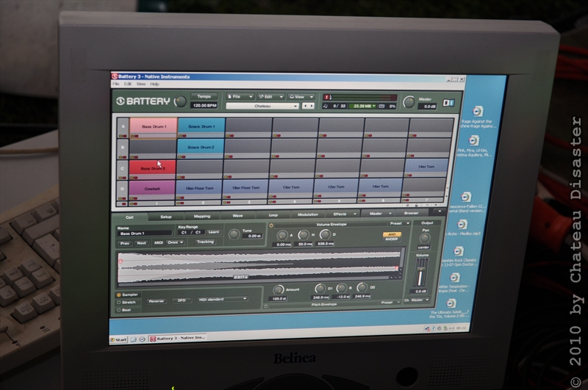Viewport: 588px width, 390px height.
Task: Click the pitch envelope B knob
Action: [341, 288]
